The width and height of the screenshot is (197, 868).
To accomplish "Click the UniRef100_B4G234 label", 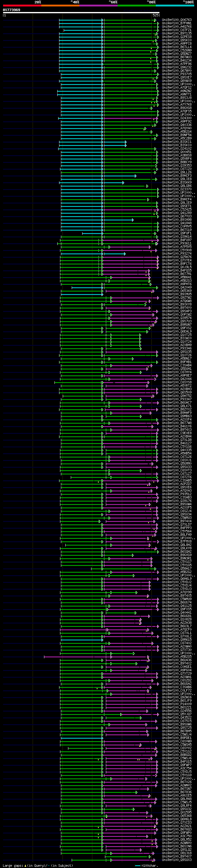I will 176,60.
